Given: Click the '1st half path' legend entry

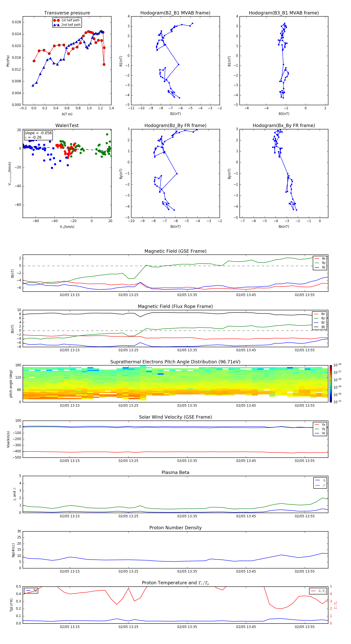Looking at the screenshot, I should (67, 20).
